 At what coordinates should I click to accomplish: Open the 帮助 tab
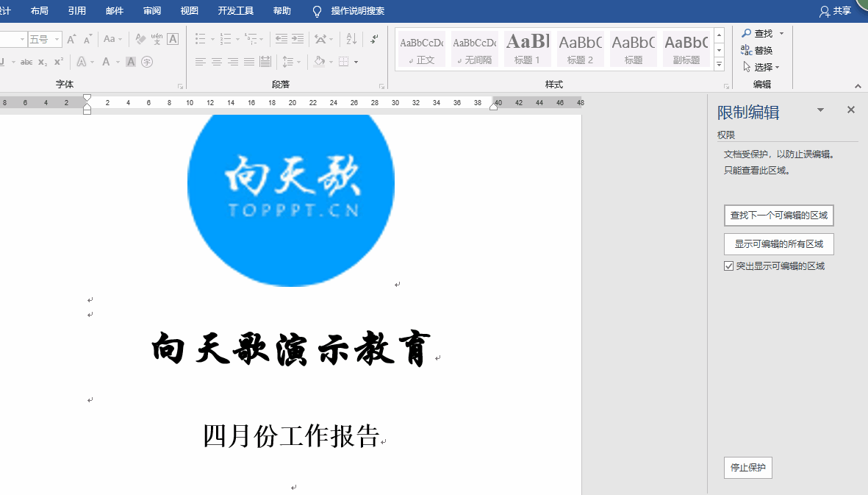[x=281, y=10]
